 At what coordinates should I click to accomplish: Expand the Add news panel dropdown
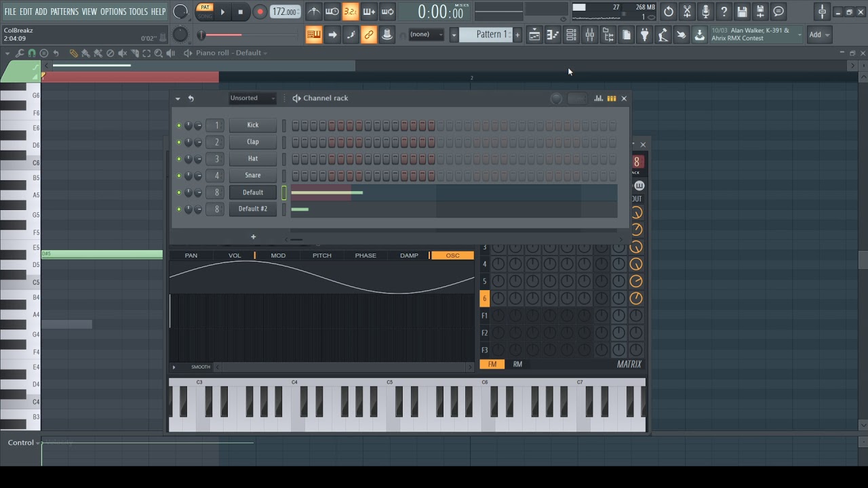click(x=819, y=35)
